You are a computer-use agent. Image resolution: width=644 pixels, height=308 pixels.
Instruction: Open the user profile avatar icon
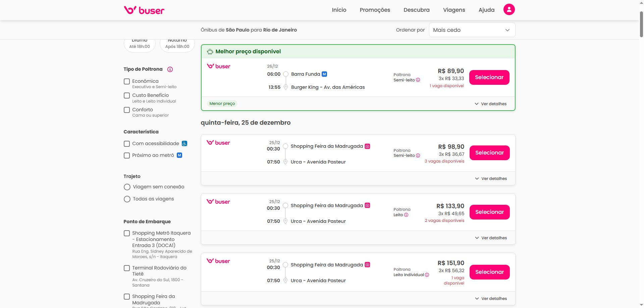(x=509, y=10)
